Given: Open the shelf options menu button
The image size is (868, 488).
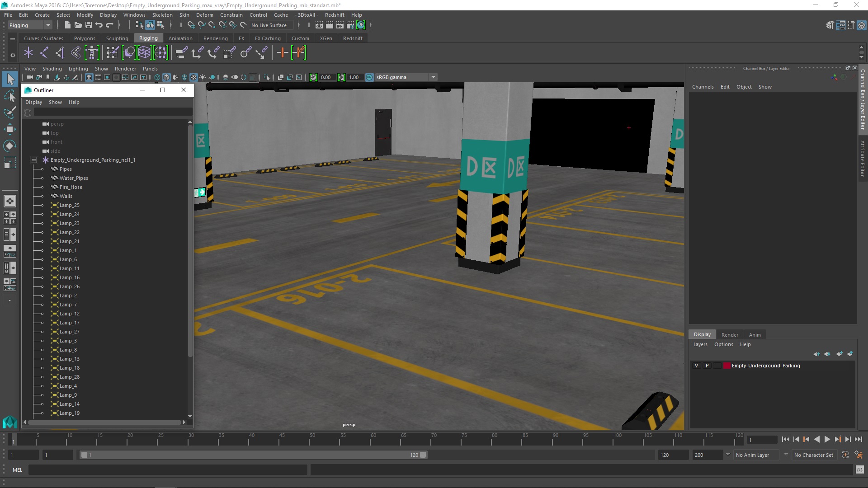Looking at the screenshot, I should [x=13, y=55].
